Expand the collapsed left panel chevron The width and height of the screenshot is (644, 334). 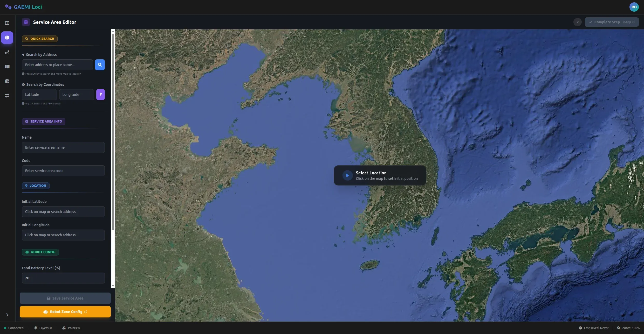7,315
